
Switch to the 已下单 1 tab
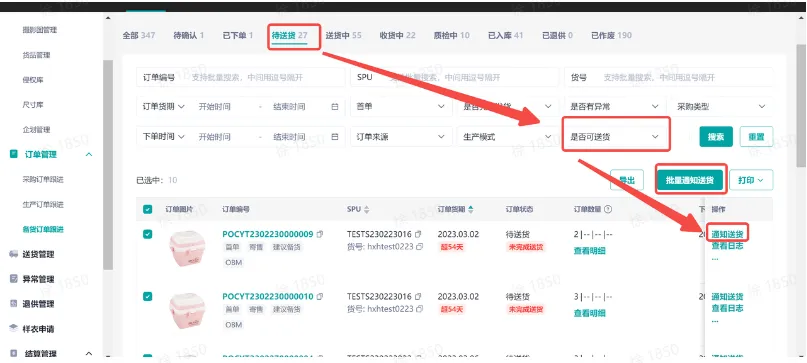[x=237, y=36]
